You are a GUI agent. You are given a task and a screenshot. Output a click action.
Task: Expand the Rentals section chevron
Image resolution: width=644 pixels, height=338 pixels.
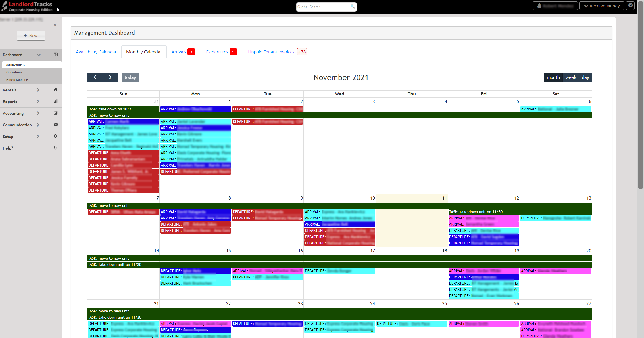pyautogui.click(x=38, y=90)
